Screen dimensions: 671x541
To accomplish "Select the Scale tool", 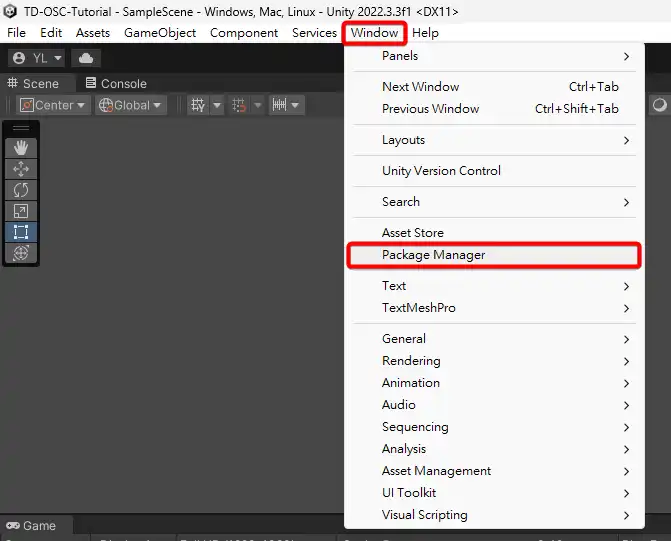I will pos(21,211).
